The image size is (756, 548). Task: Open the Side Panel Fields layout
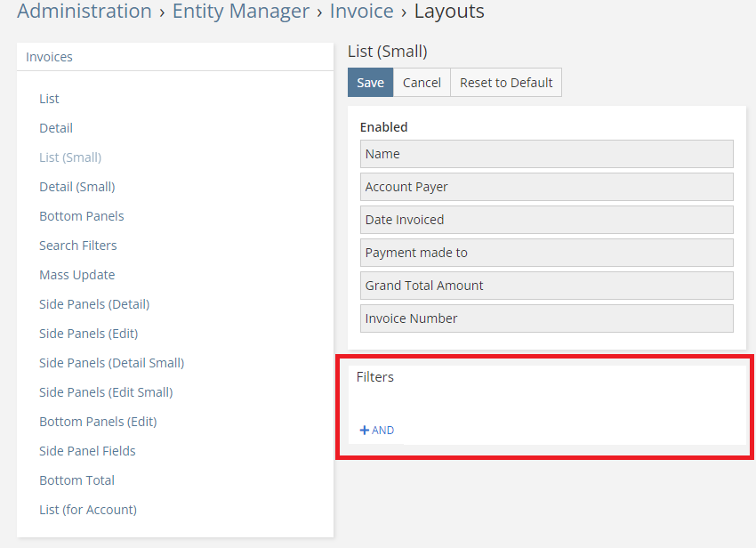pyautogui.click(x=87, y=451)
